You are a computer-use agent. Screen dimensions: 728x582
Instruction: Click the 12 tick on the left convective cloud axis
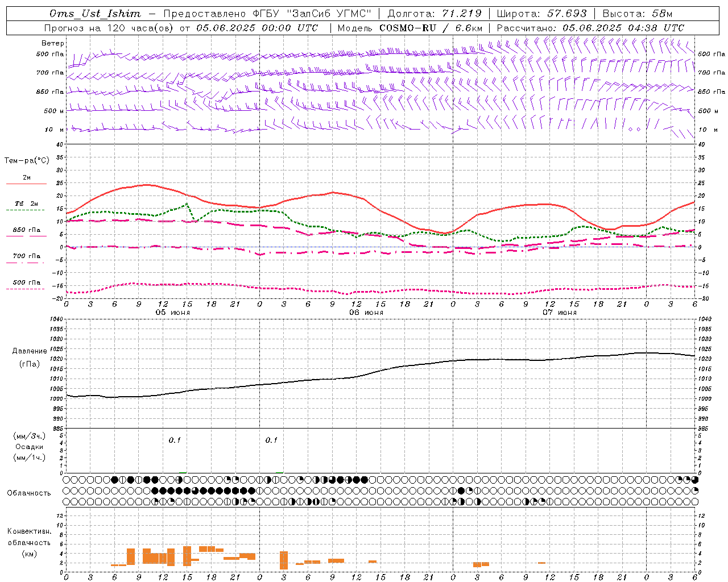(x=59, y=516)
